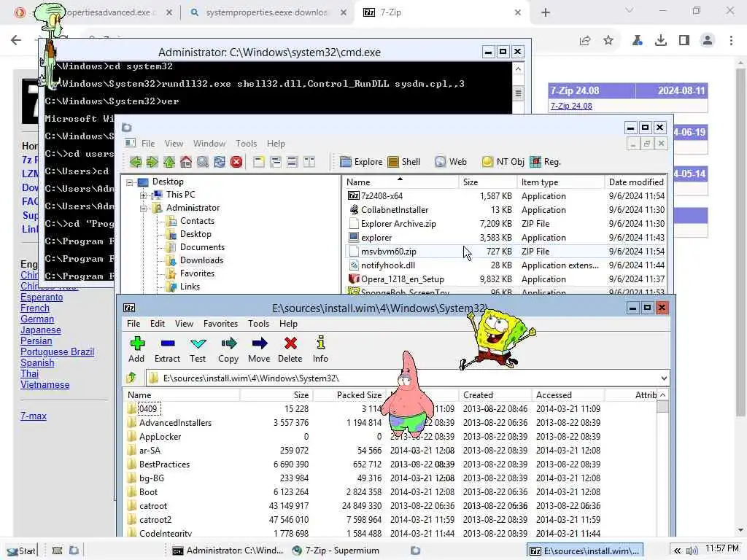Open the Esperanto language link
This screenshot has height=560, width=747.
42,297
